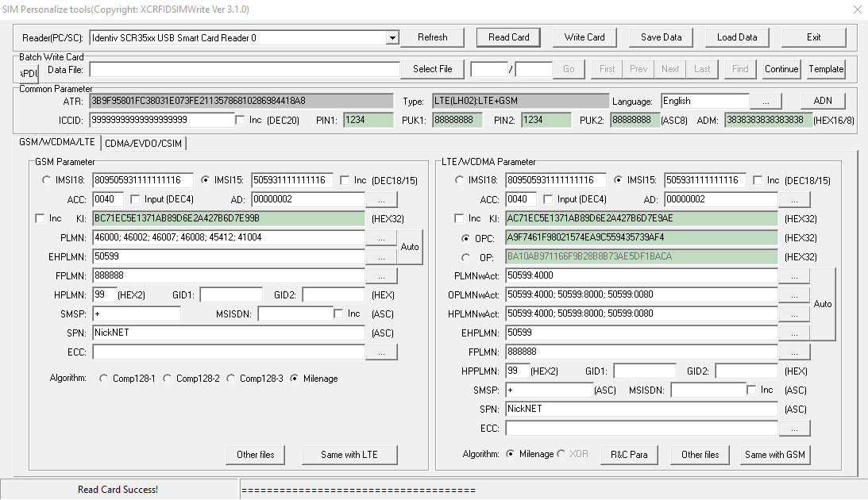Click the ADM hex field

click(x=769, y=120)
